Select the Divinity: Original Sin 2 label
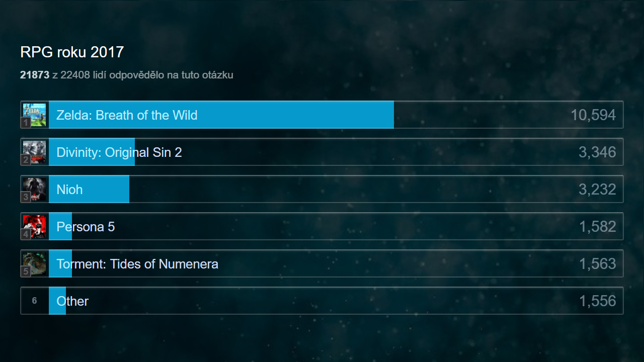The image size is (644, 362). pyautogui.click(x=119, y=152)
